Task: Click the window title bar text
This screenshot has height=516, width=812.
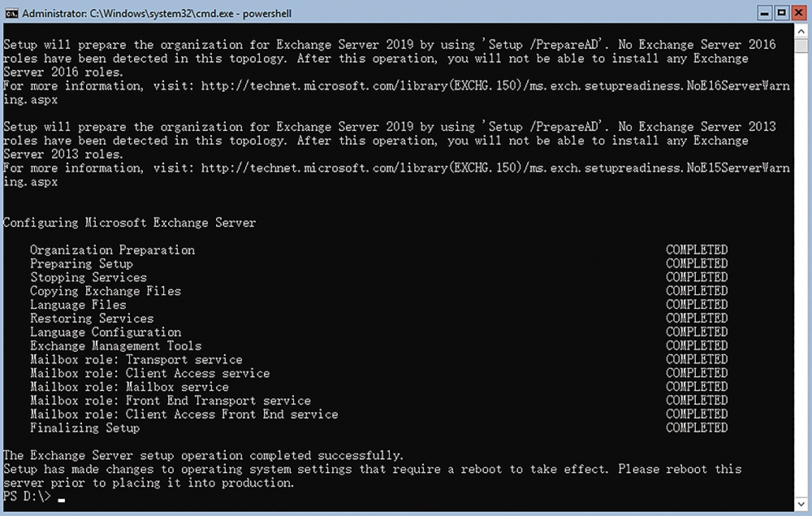Action: 157,14
